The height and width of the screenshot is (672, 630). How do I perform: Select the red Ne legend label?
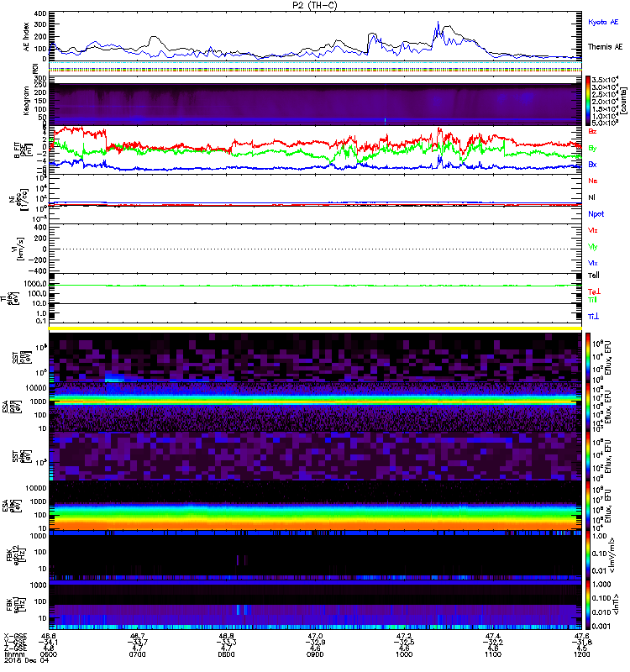593,181
